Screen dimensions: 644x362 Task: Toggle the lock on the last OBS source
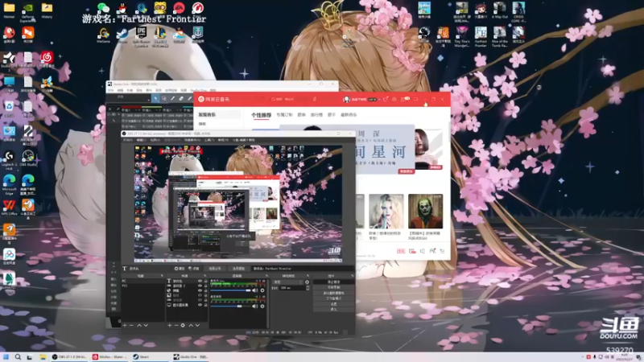coord(206,305)
